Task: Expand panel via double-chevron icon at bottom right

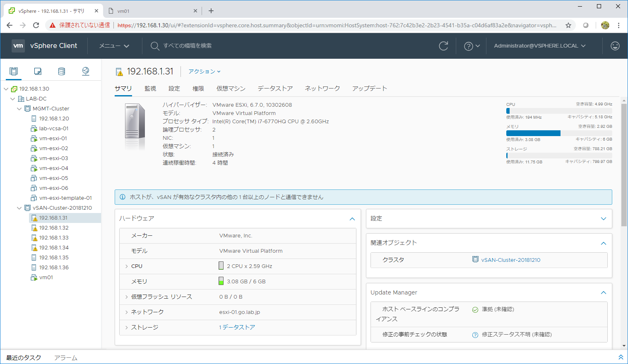Action: click(x=621, y=357)
